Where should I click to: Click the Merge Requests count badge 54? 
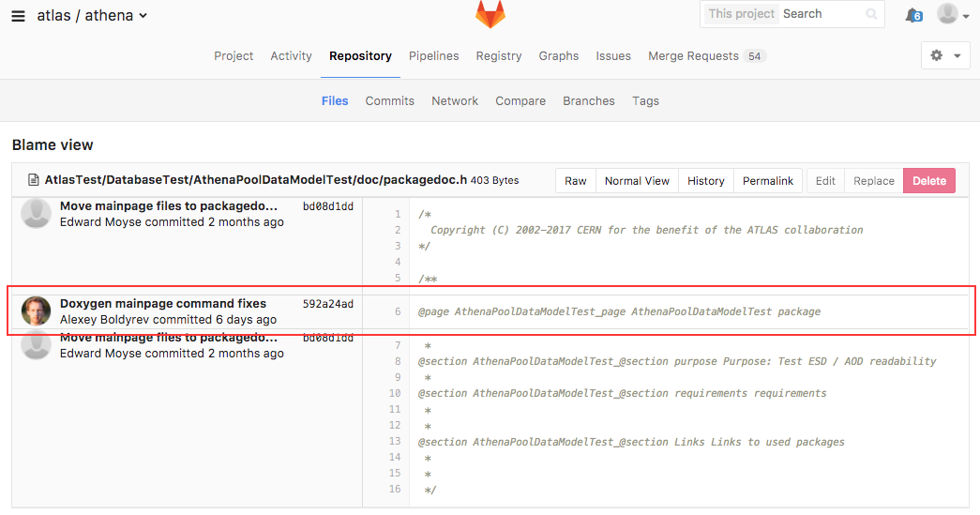(x=754, y=56)
